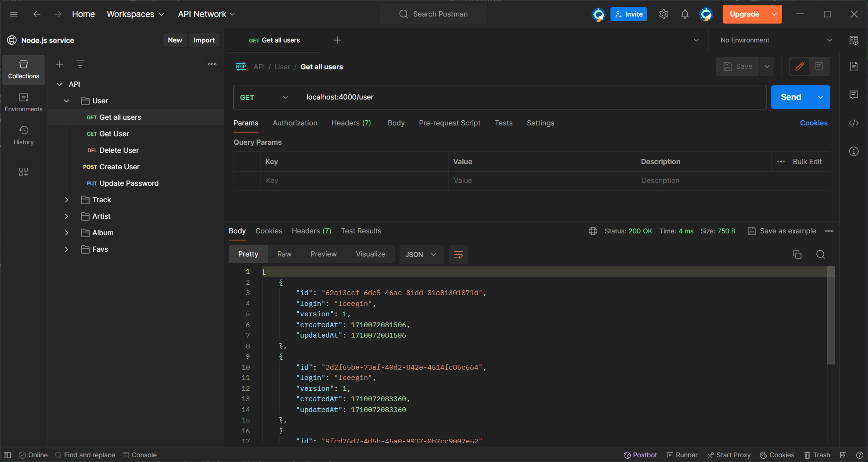Copy the response body
The image size is (868, 462).
pos(797,255)
